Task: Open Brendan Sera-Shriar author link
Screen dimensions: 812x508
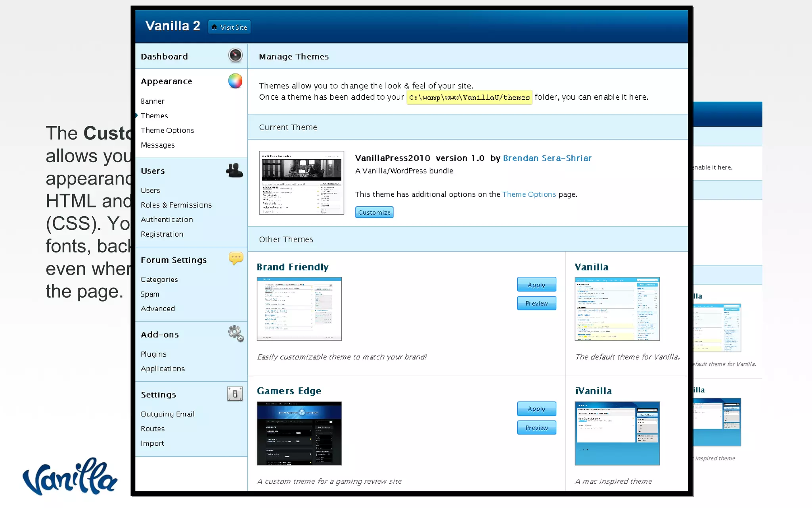Action: click(x=547, y=158)
